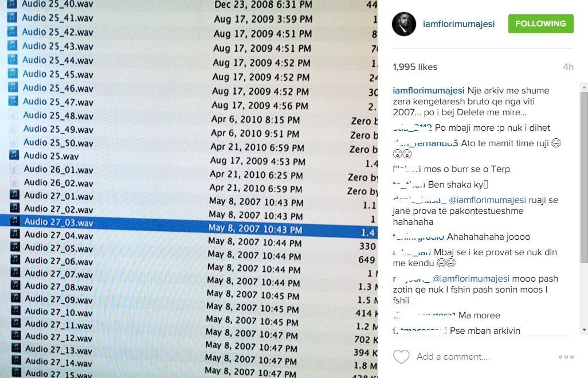Click the Audio 26_01.wav document icon
This screenshot has height=378, width=588.
click(x=14, y=169)
